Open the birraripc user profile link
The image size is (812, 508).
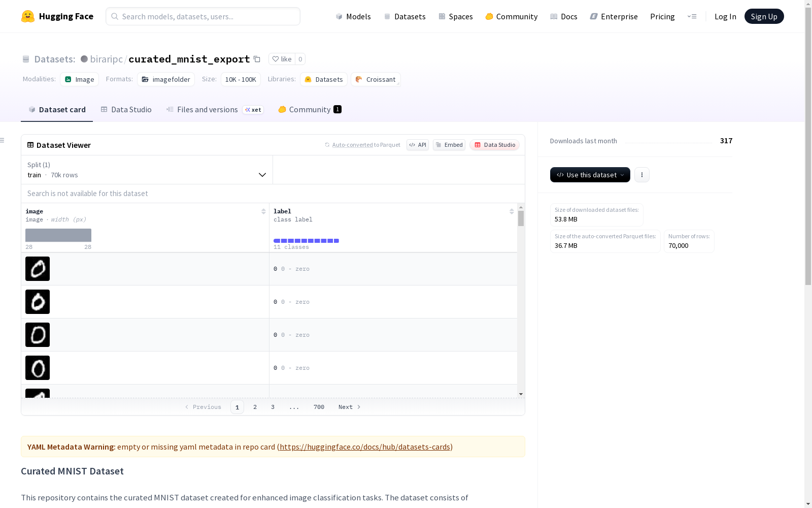tap(106, 59)
